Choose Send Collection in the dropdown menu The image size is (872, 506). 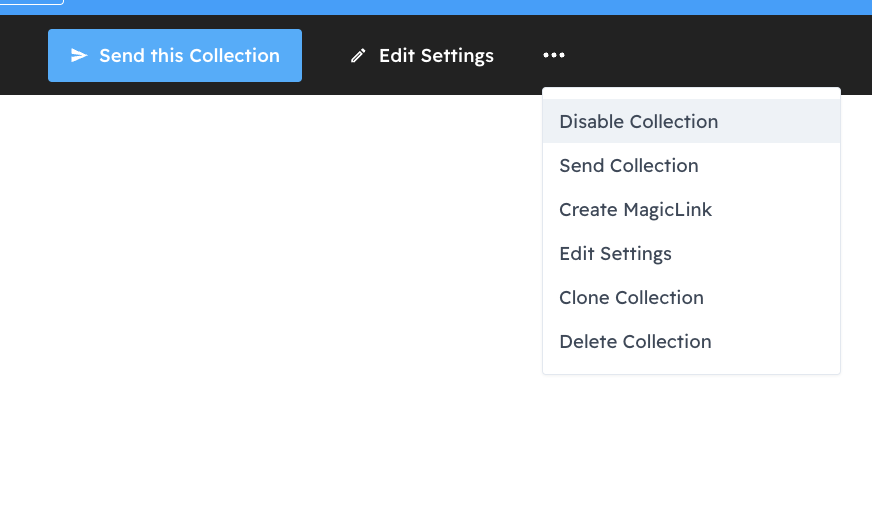coord(628,166)
